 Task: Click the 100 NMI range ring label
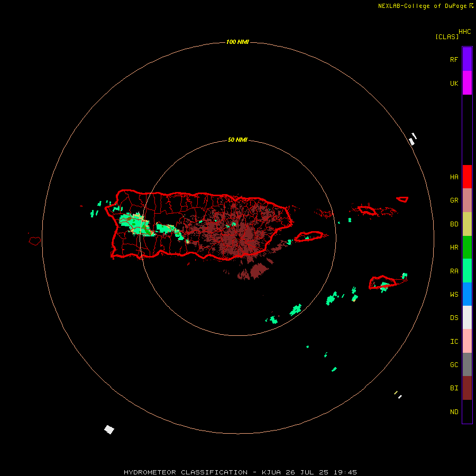(237, 42)
